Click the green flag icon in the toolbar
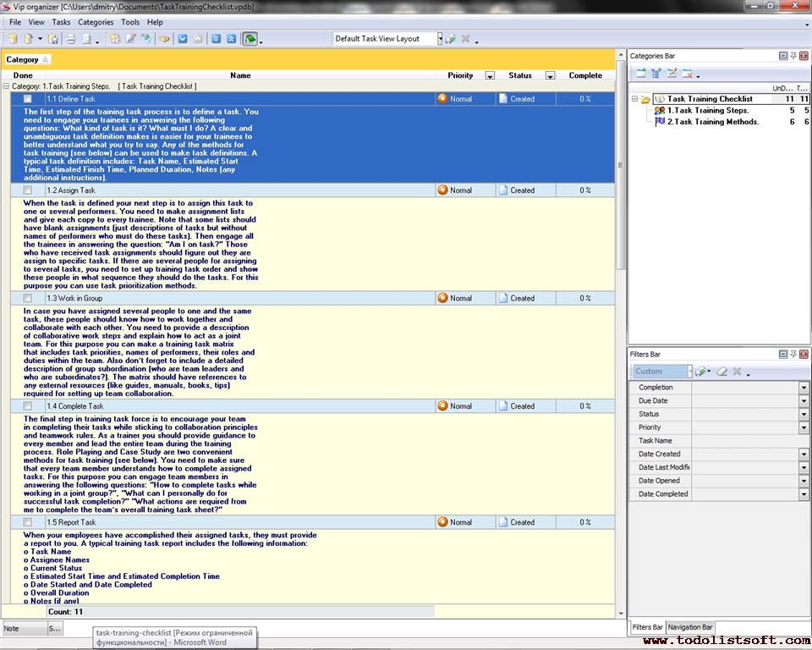This screenshot has width=812, height=650. pyautogui.click(x=250, y=39)
